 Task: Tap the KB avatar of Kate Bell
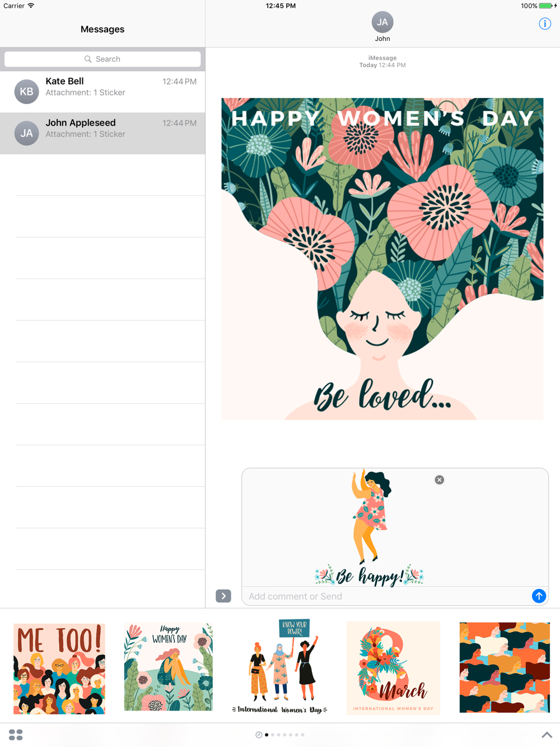tap(26, 92)
